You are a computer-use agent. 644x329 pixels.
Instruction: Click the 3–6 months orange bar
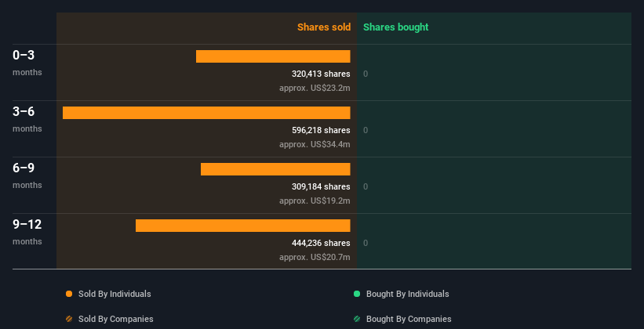pyautogui.click(x=206, y=113)
